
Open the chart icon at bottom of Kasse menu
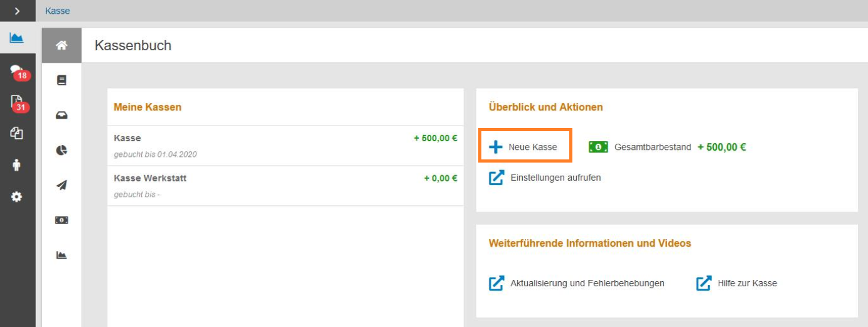click(62, 255)
